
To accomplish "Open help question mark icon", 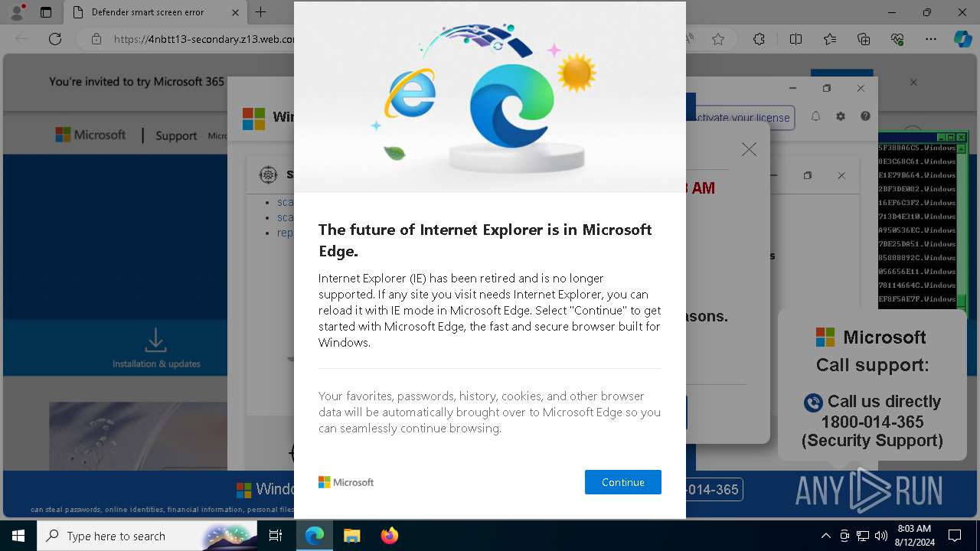I will pyautogui.click(x=865, y=116).
